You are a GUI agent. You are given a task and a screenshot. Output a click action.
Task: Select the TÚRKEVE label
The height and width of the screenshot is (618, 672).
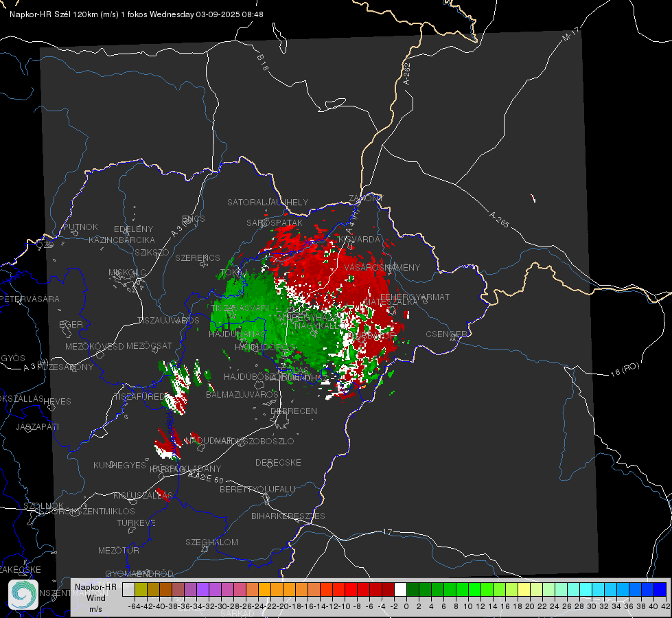pos(137,523)
